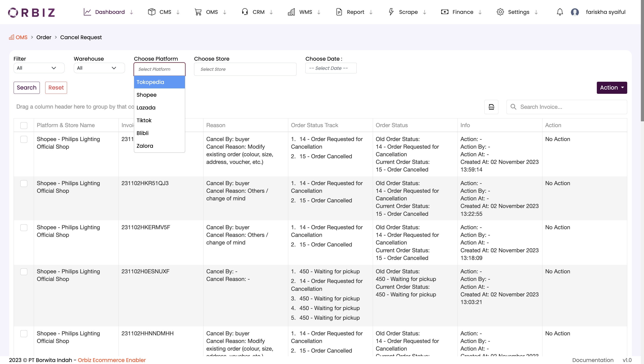Open the Select Date picker
The width and height of the screenshot is (644, 364).
[331, 68]
